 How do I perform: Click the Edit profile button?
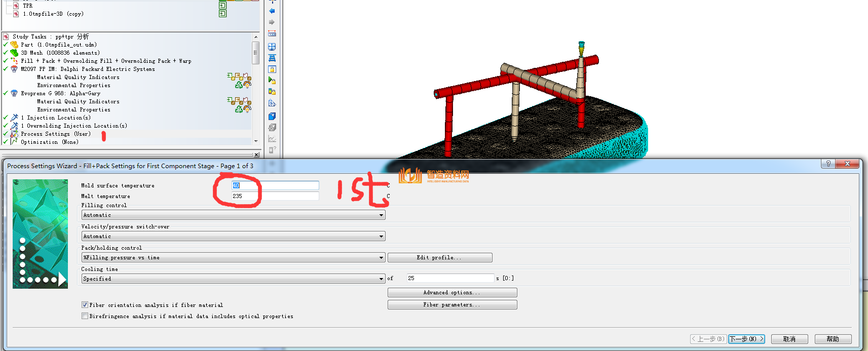(439, 258)
